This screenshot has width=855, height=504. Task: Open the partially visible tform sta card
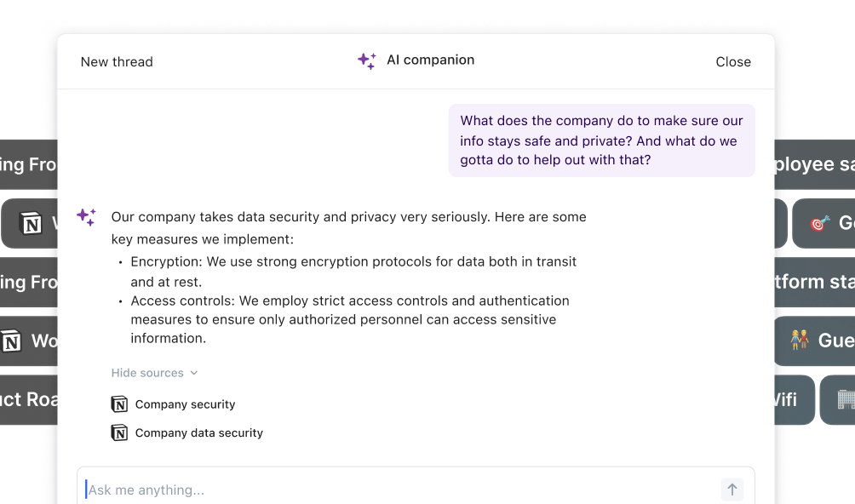815,282
